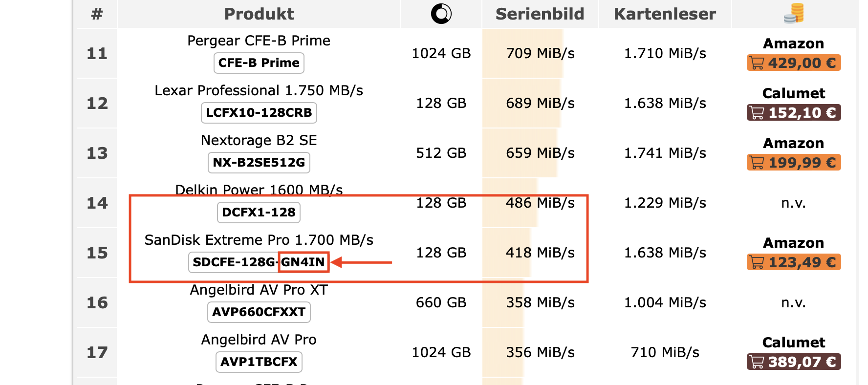Image resolution: width=868 pixels, height=385 pixels.
Task: Select the SDCFE-128G-GN4IN model badge
Action: 259,262
